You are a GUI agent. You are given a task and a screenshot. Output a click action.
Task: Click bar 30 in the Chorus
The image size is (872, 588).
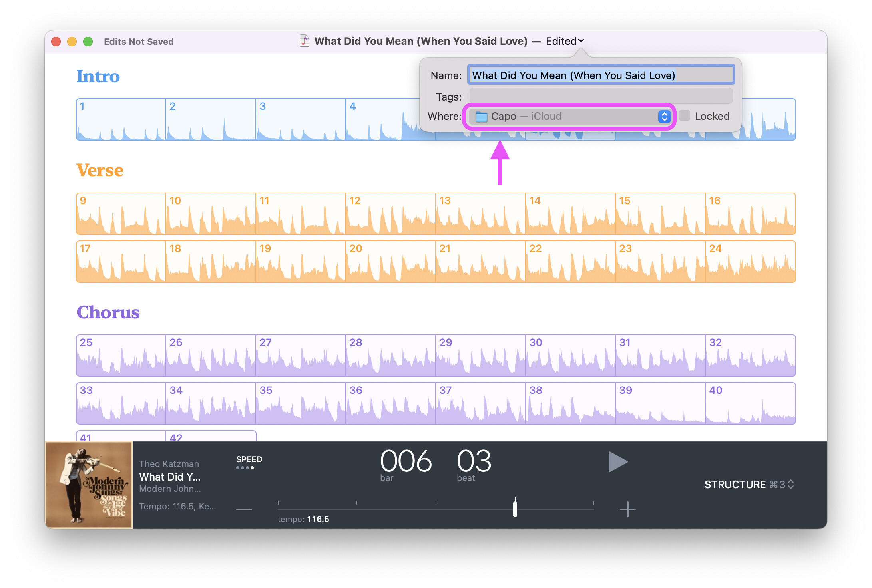pyautogui.click(x=571, y=356)
